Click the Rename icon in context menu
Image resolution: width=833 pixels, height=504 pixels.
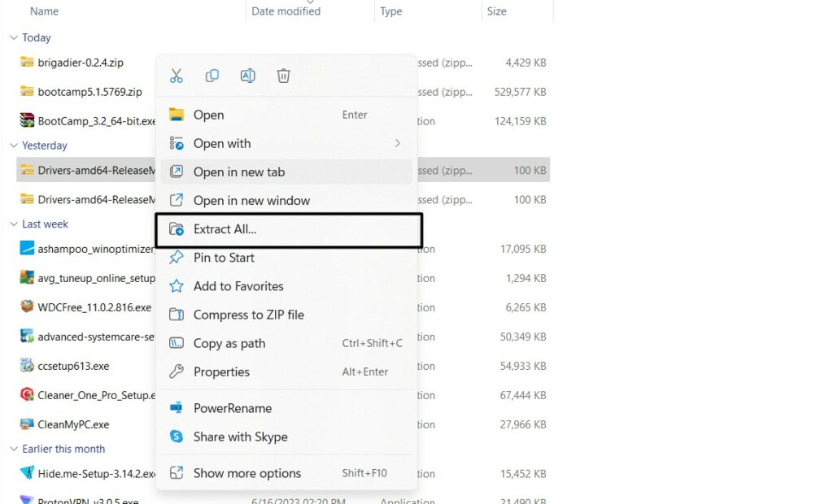248,76
